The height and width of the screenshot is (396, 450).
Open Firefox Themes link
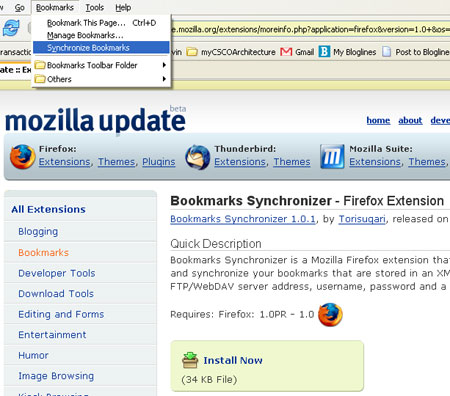point(116,162)
